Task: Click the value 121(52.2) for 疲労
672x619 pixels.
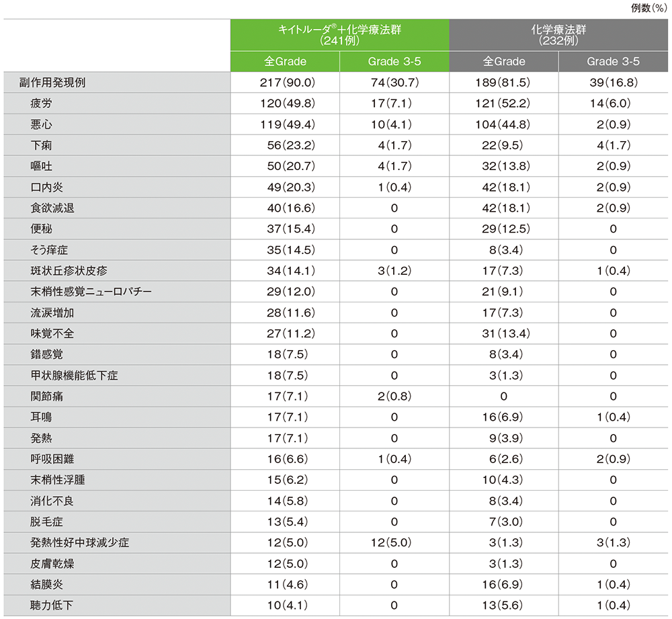Action: (x=503, y=103)
